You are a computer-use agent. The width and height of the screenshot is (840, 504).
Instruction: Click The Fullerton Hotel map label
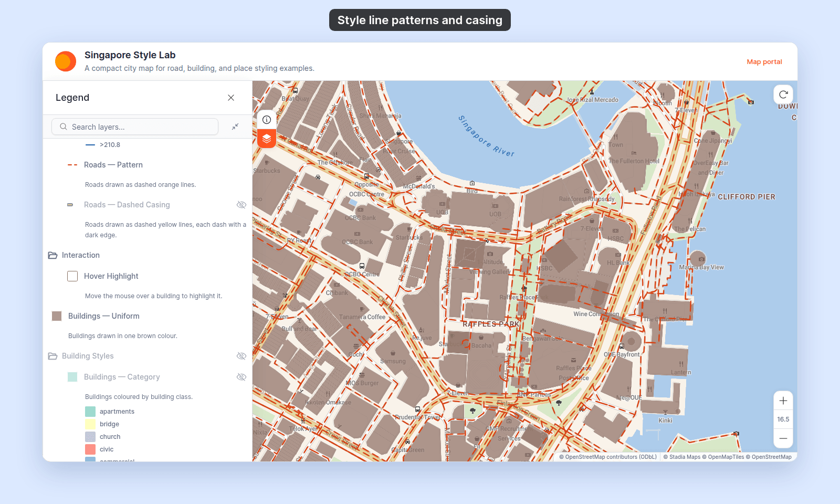tap(634, 161)
